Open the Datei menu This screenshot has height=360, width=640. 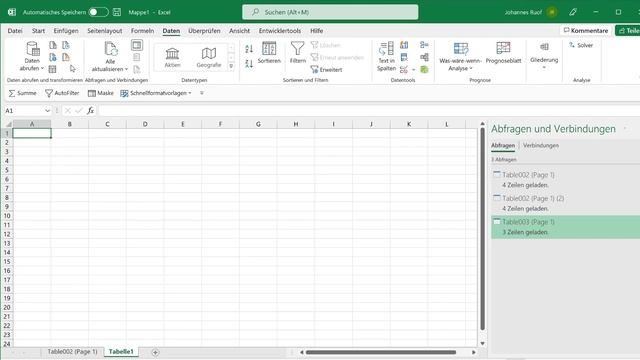(15, 31)
